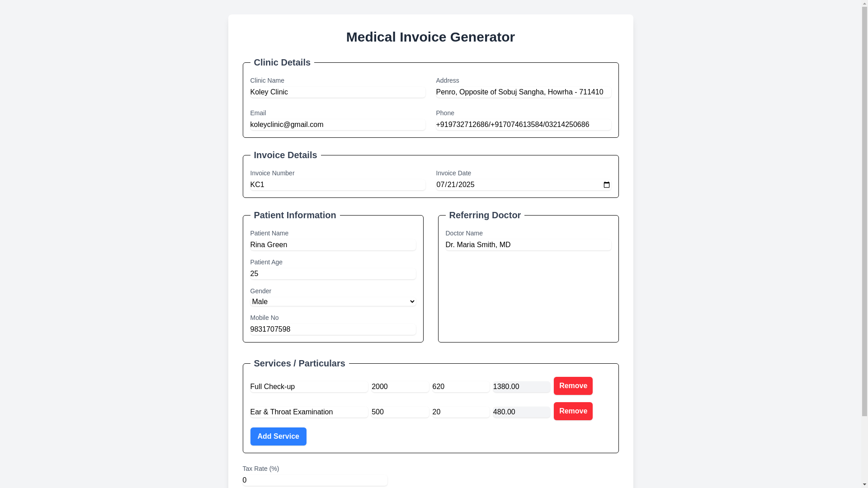Click the Invoice Date label
Image resolution: width=868 pixels, height=488 pixels.
coord(453,173)
